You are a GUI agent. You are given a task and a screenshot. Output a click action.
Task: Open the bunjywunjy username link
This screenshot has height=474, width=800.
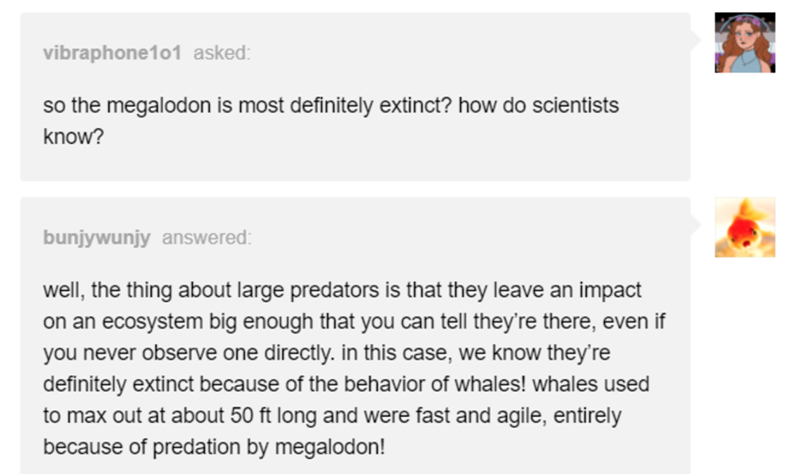(x=97, y=238)
